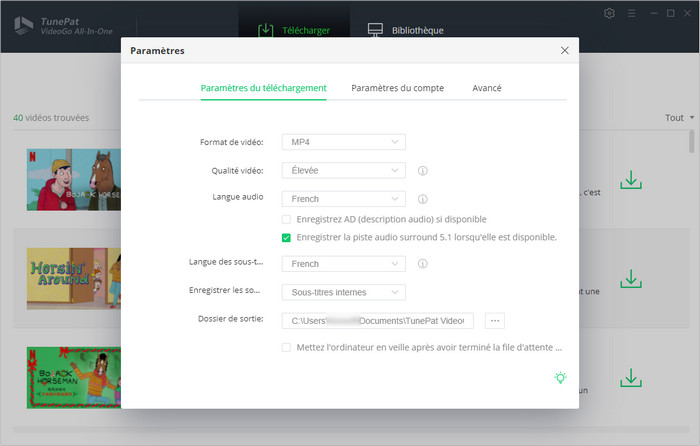Click the Télécharger download icon in header
Screen dimensions: 700x446
266,30
